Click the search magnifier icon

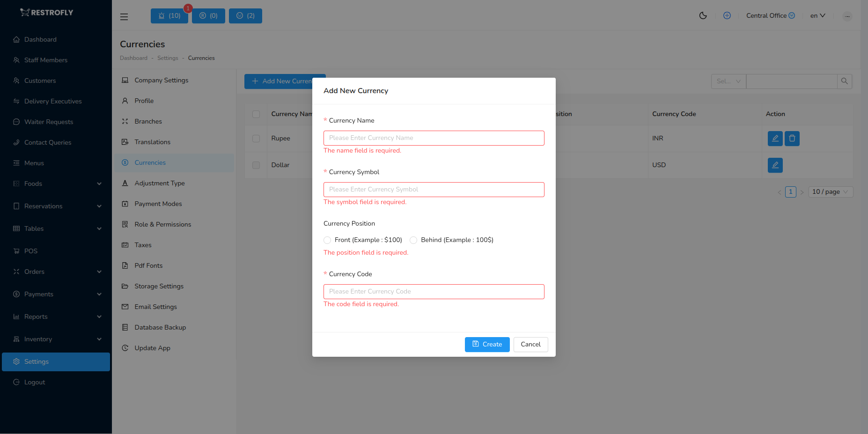(x=845, y=81)
